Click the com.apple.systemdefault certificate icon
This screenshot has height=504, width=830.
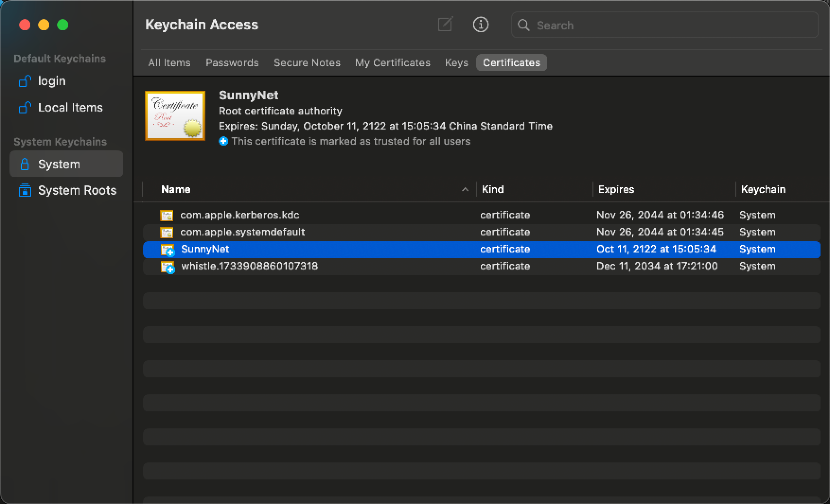coord(167,233)
